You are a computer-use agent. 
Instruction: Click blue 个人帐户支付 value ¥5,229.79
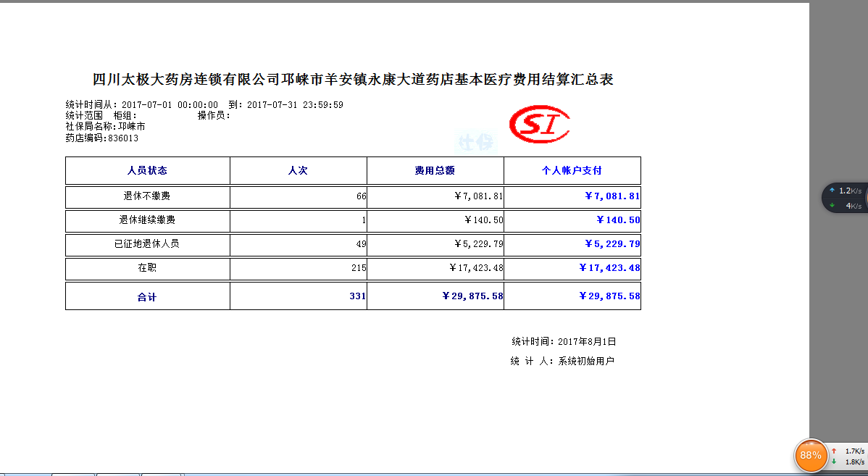pos(612,243)
